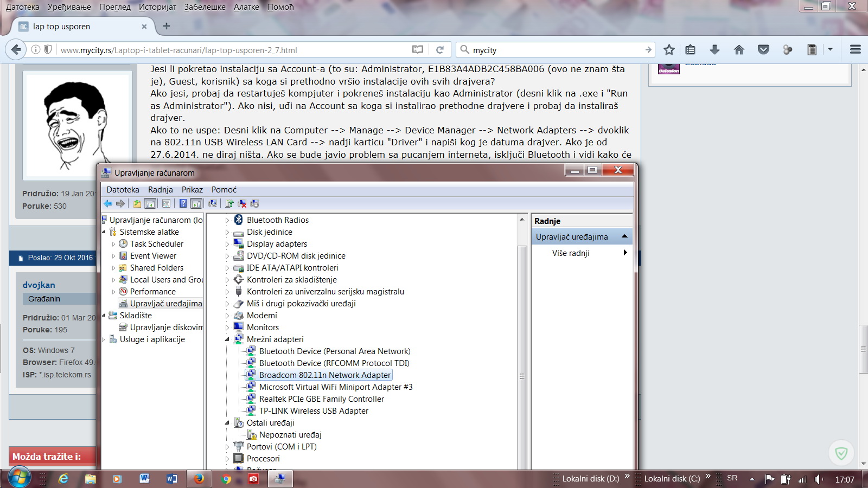Open Firefox Алатке menu
Screen dimensions: 868x488
click(246, 7)
